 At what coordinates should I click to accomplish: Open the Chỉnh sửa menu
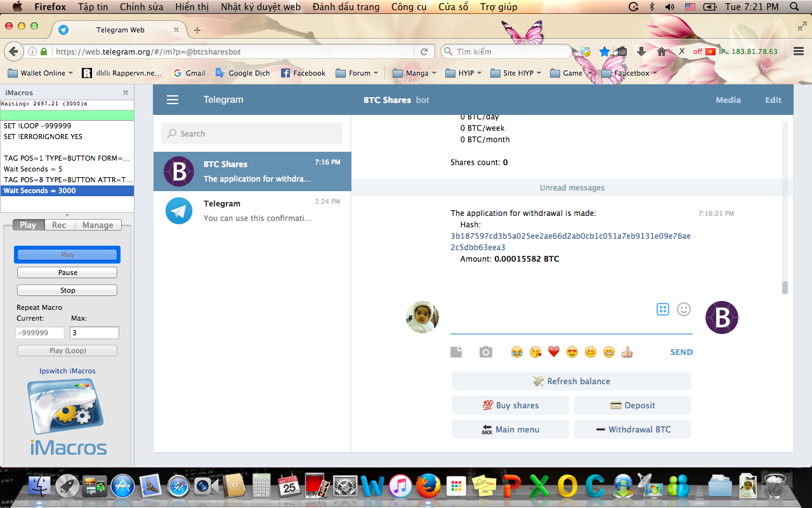(141, 7)
